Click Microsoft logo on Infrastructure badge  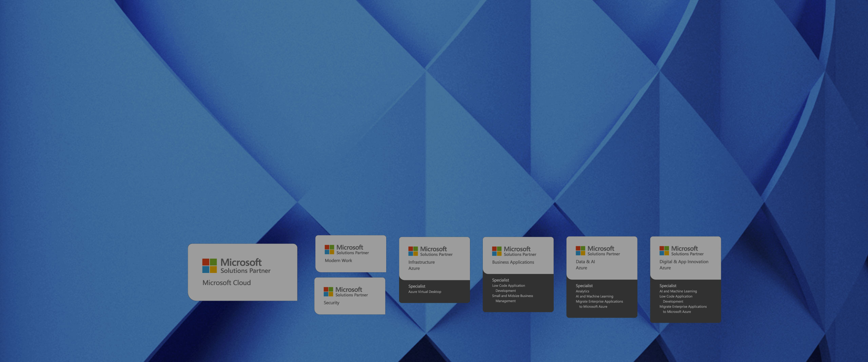413,251
